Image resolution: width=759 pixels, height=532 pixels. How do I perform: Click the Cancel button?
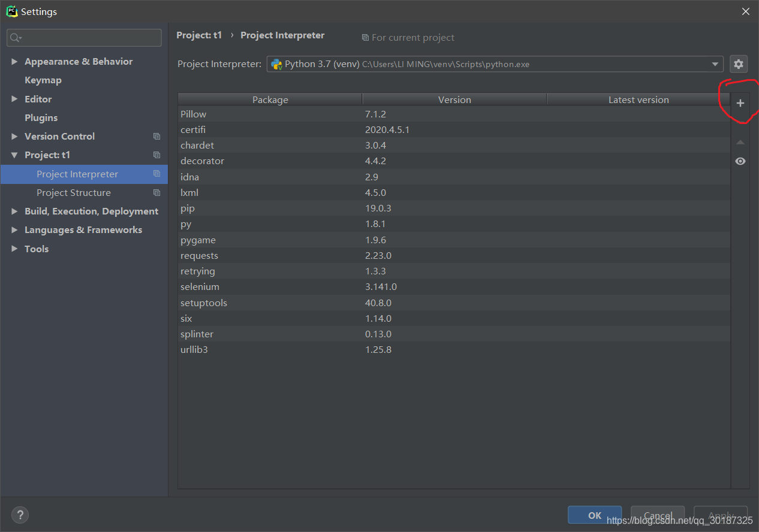(x=658, y=515)
